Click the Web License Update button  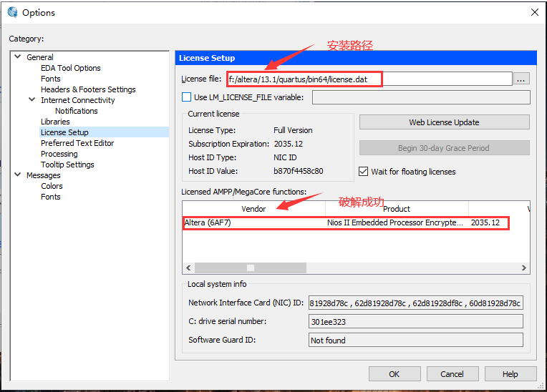[x=444, y=122]
